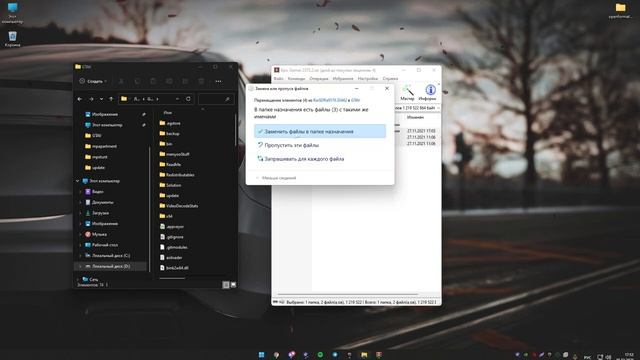Refresh the Explorer folder view

pyautogui.click(x=188, y=99)
